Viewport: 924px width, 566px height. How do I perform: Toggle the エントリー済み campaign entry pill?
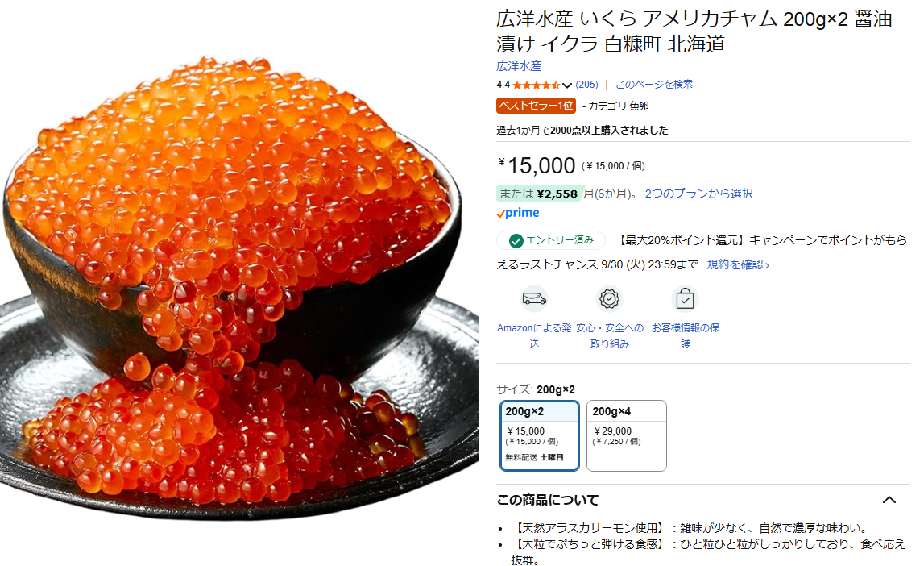(x=550, y=240)
